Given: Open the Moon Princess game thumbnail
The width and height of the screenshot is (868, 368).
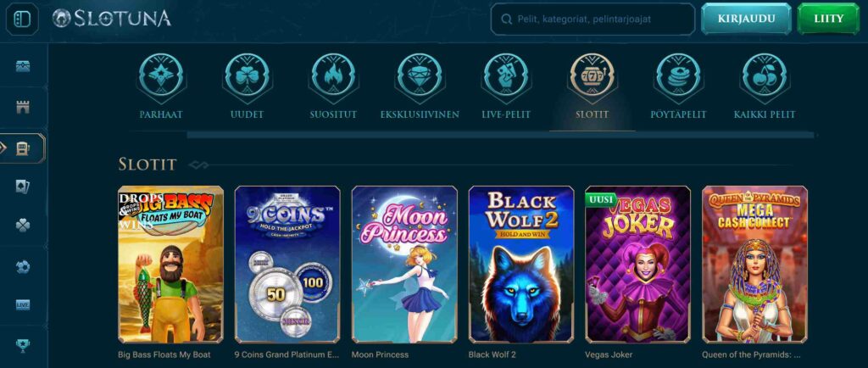Looking at the screenshot, I should coord(404,265).
